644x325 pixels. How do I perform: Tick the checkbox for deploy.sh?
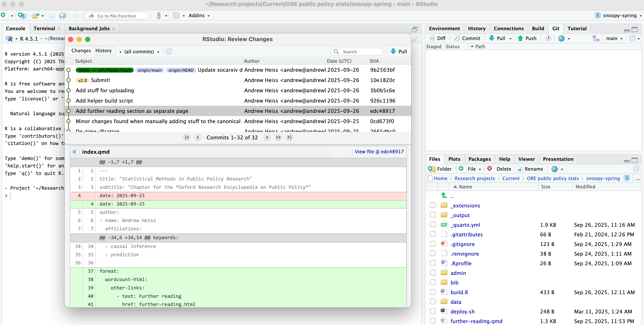pos(433,311)
